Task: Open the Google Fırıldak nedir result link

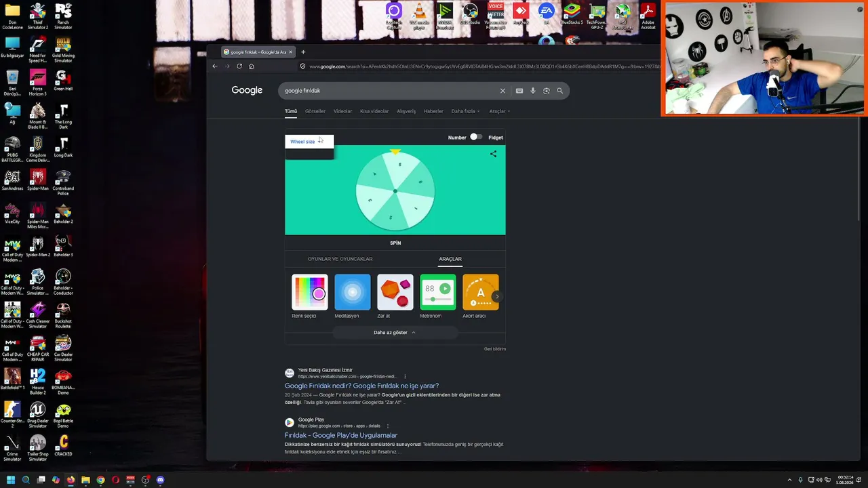Action: 361,386
